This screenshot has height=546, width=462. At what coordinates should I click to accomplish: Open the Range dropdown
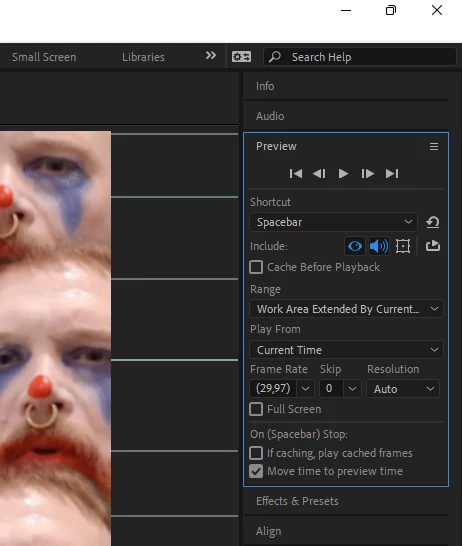(346, 309)
